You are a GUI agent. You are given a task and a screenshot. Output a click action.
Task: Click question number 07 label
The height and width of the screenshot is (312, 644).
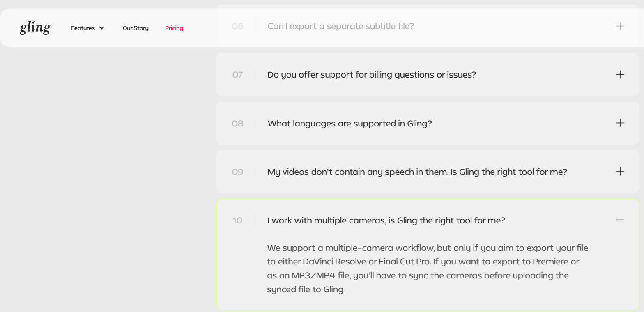pos(237,75)
